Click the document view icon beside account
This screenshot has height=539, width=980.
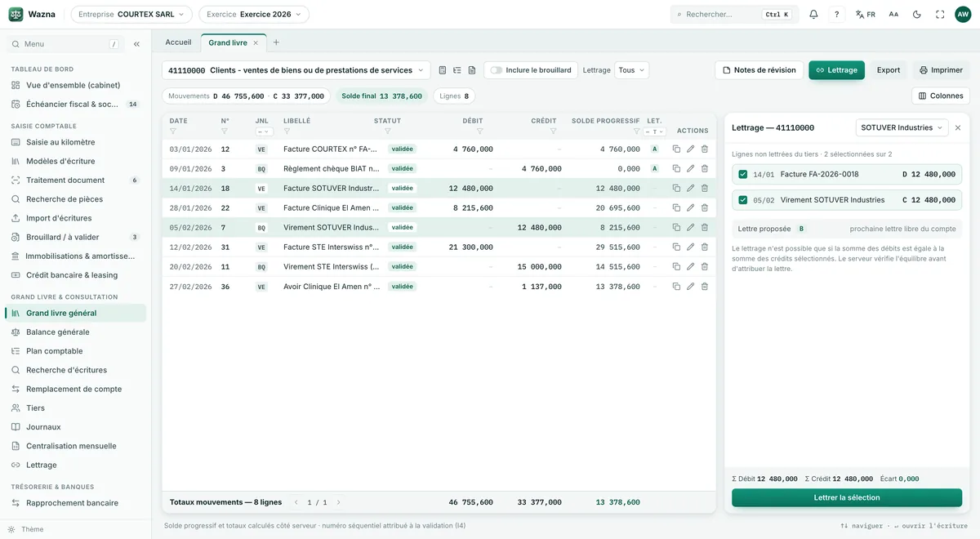click(472, 70)
